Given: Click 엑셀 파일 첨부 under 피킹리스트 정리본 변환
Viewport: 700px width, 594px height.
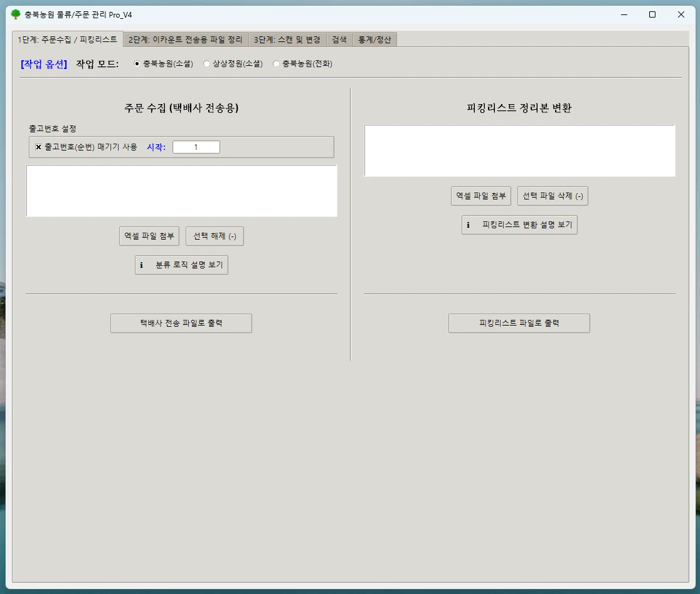Looking at the screenshot, I should point(481,196).
